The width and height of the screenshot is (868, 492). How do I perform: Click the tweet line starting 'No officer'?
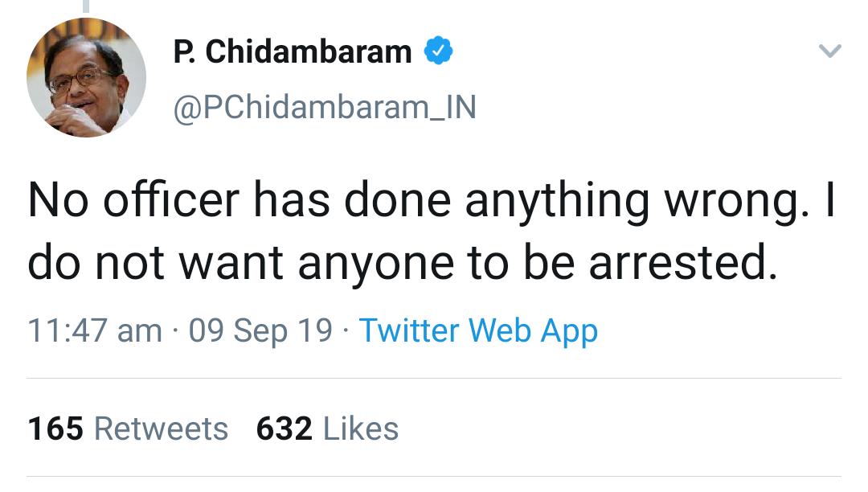coord(431,200)
